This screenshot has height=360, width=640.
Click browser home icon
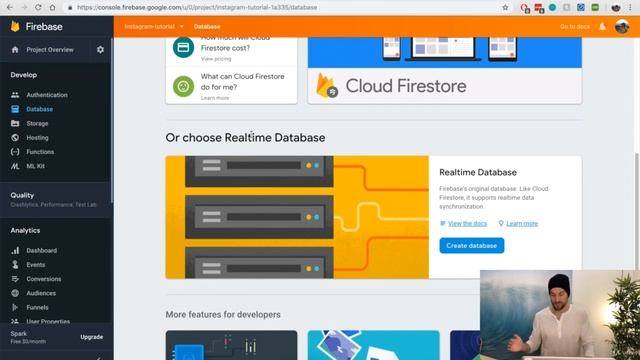click(x=52, y=7)
